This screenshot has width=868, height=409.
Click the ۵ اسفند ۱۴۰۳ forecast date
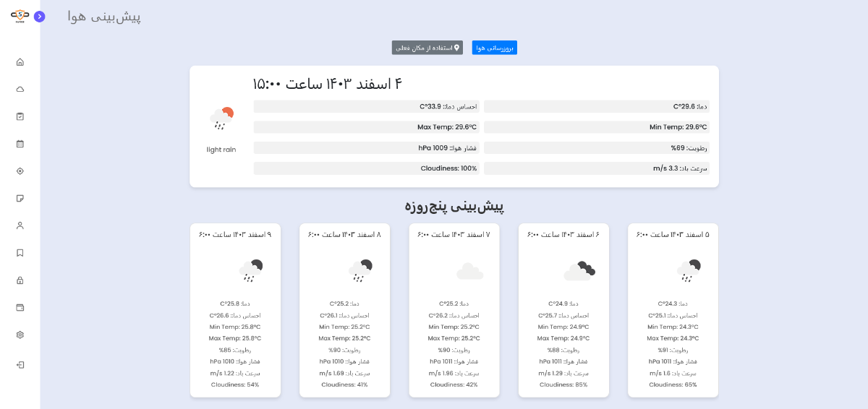(x=673, y=235)
